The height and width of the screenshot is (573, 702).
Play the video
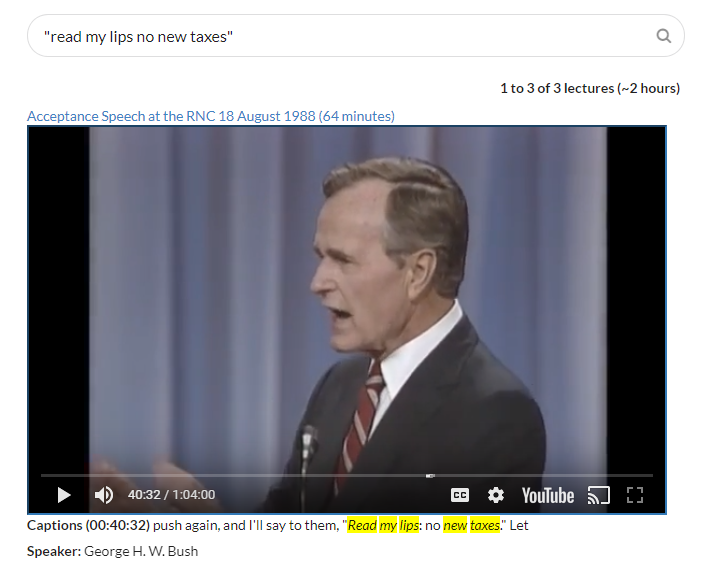64,495
